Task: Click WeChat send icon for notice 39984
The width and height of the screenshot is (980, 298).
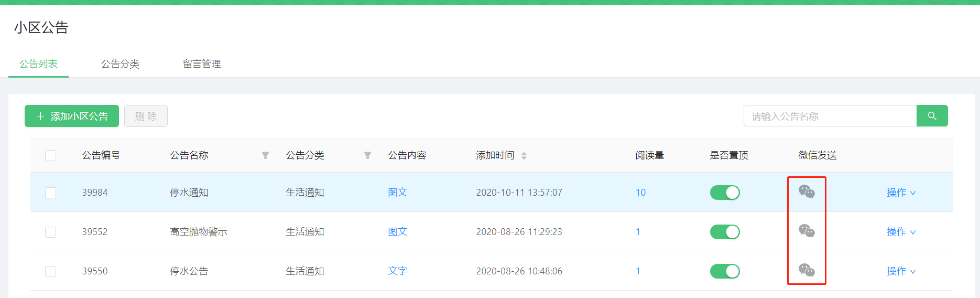Action: point(807,191)
